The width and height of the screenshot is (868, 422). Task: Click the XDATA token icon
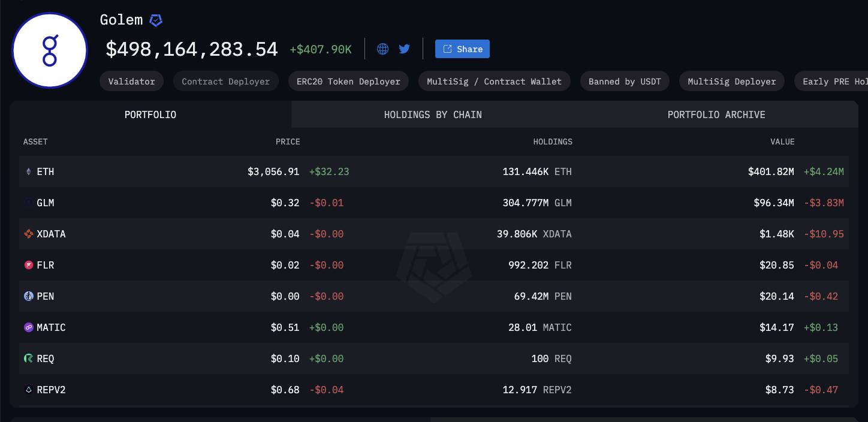[x=28, y=234]
